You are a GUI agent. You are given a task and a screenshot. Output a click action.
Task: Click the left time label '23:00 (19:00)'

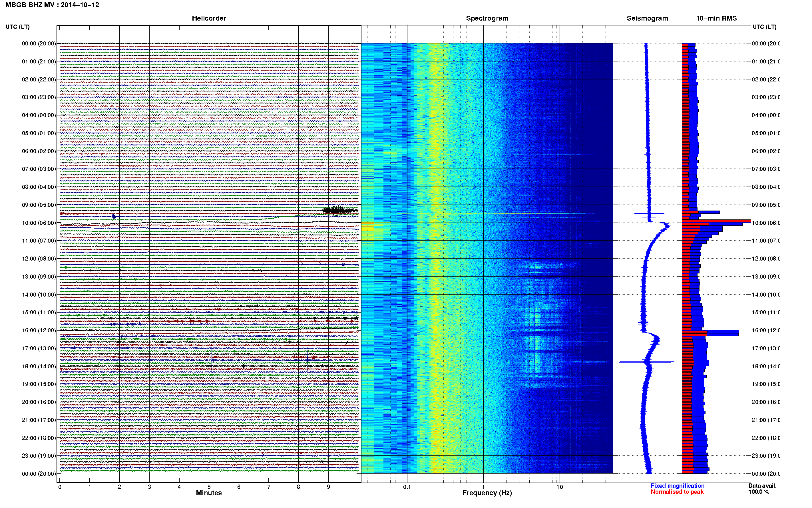click(39, 456)
